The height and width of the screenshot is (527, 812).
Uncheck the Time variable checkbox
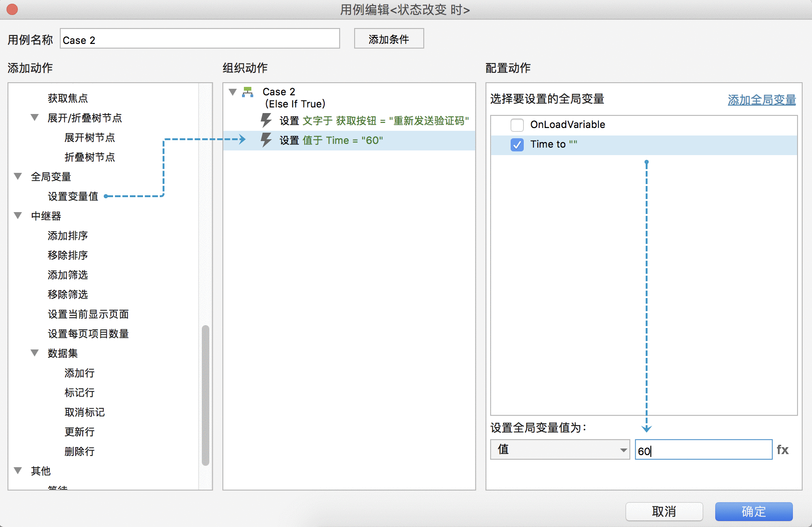(x=517, y=144)
